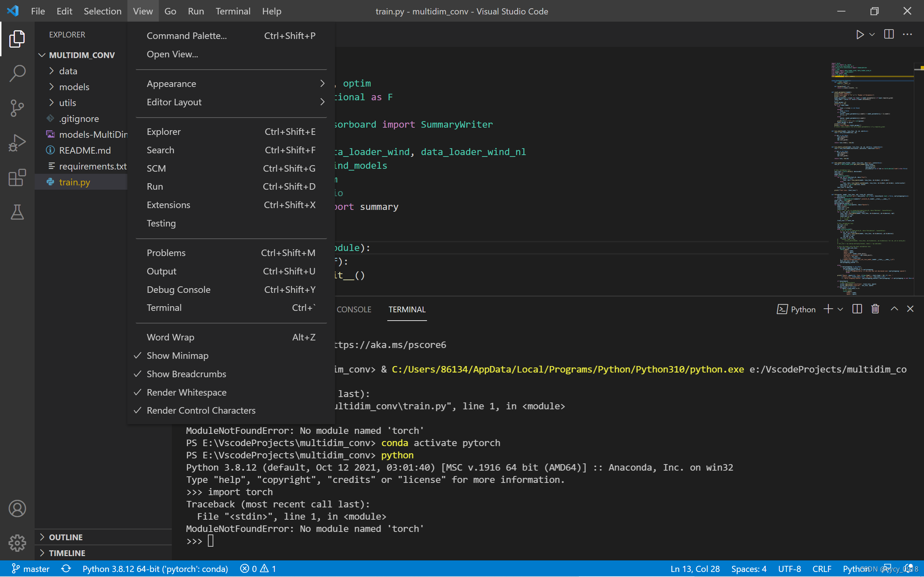Toggle Render Whitespace option
924x577 pixels.
186,392
